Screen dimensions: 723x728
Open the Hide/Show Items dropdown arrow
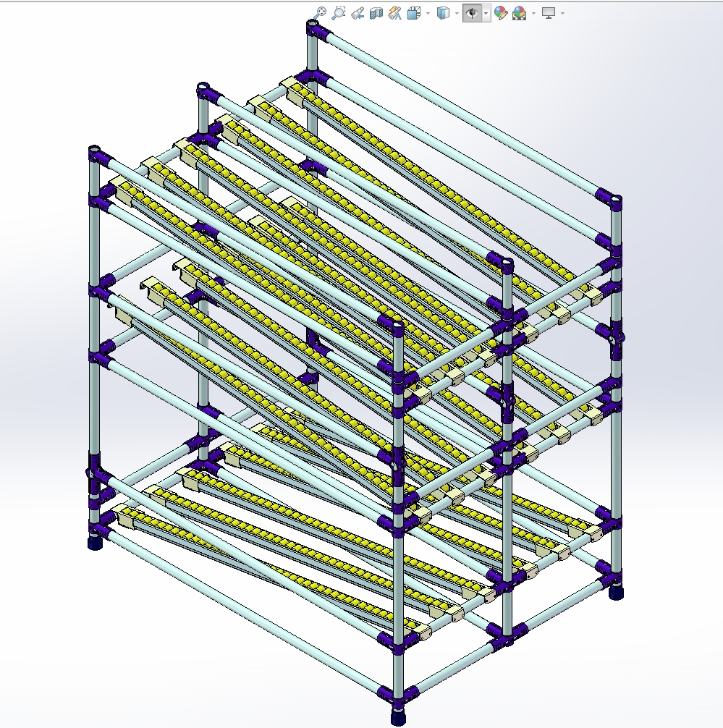[486, 14]
